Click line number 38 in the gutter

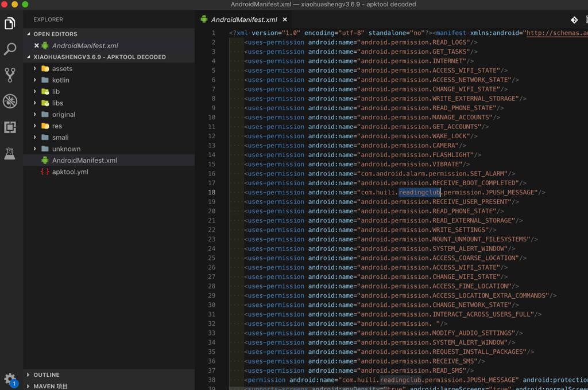tap(212, 380)
